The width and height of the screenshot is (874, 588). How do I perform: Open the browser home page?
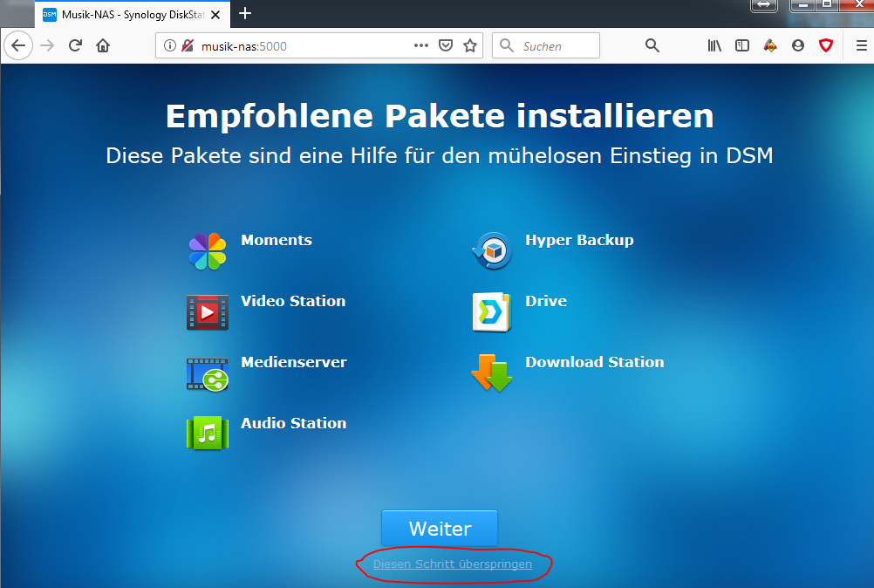pos(103,45)
